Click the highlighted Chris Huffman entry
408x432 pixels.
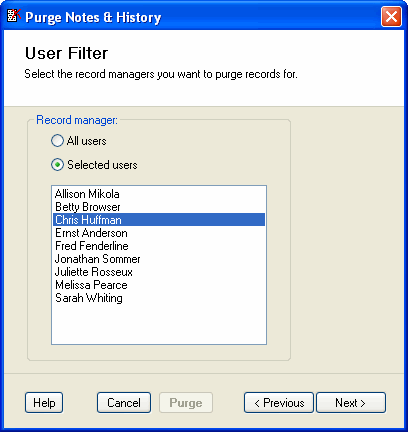[159, 220]
